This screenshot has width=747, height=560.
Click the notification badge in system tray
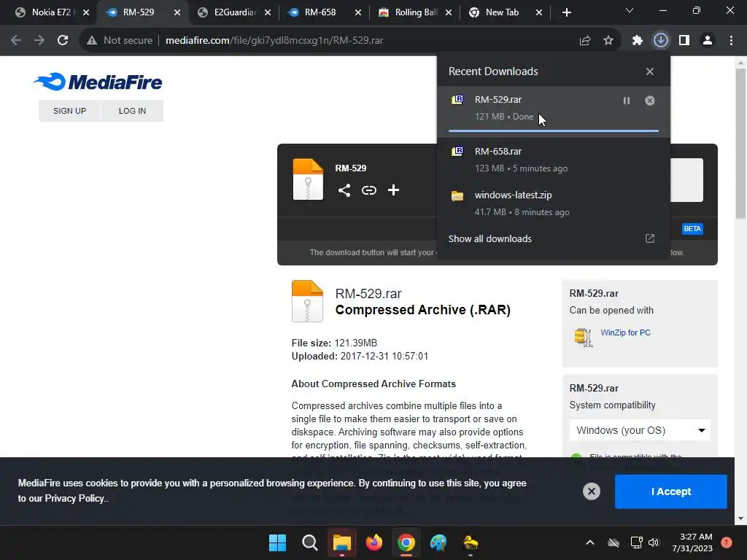pos(727,542)
